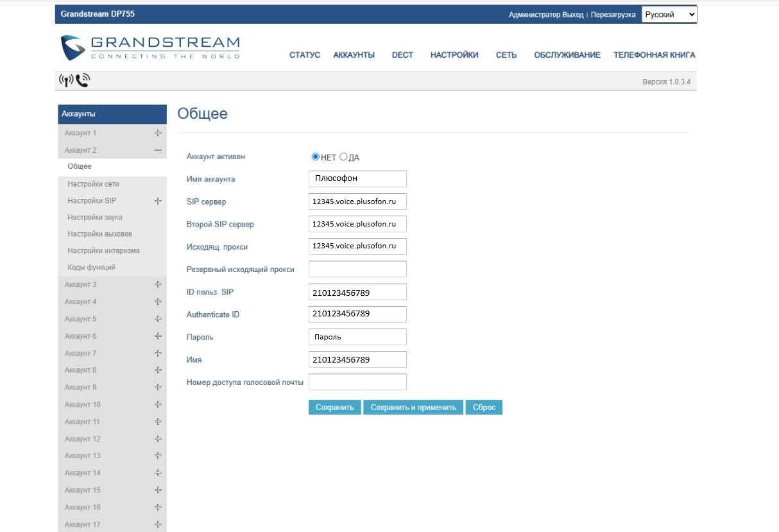
Task: Expand Аккаунт 10 plus icon
Action: coord(158,405)
